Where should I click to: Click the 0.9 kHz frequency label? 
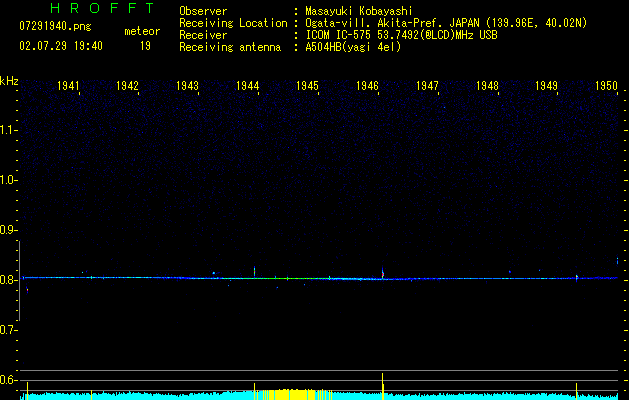(x=8, y=230)
